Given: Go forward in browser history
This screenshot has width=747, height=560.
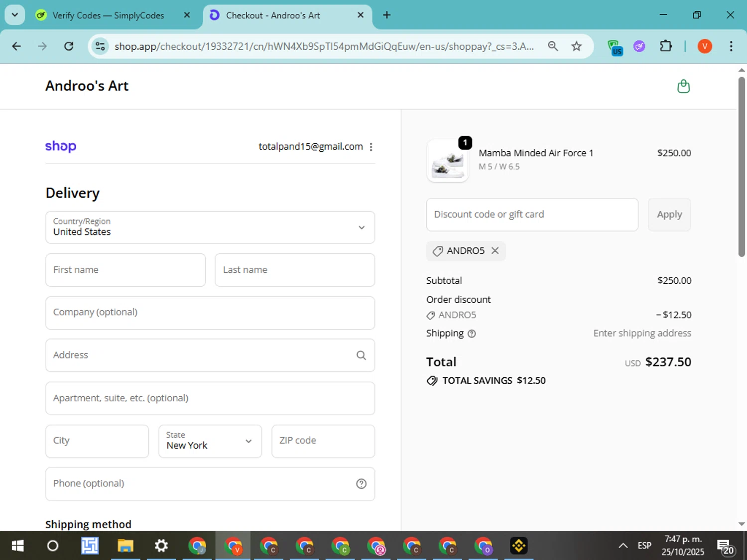Looking at the screenshot, I should 42,46.
